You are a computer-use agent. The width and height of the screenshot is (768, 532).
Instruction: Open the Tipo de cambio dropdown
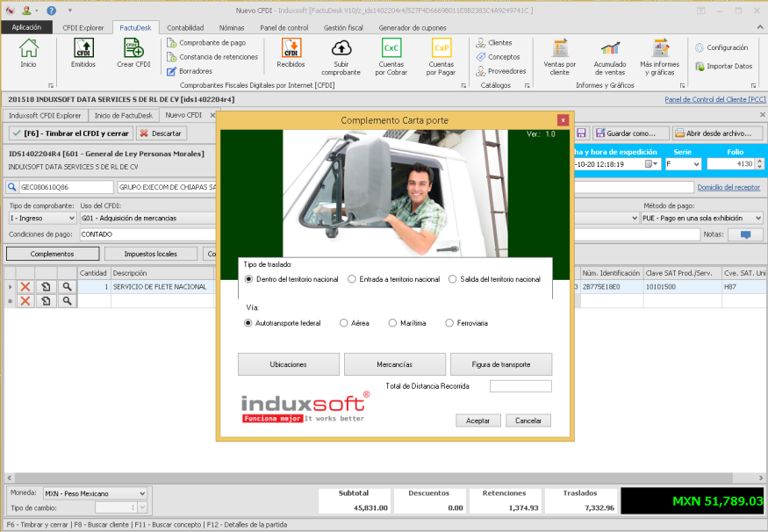[x=142, y=508]
